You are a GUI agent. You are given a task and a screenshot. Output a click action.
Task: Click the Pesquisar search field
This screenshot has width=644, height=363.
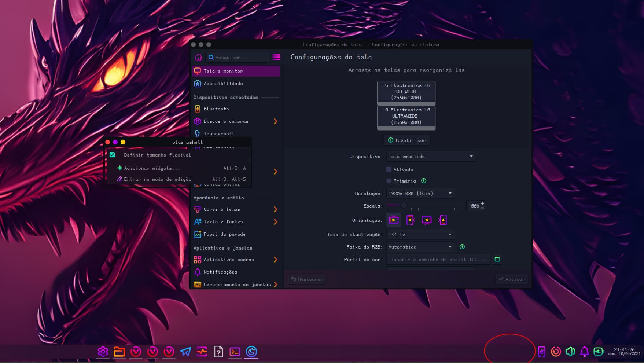pyautogui.click(x=238, y=57)
